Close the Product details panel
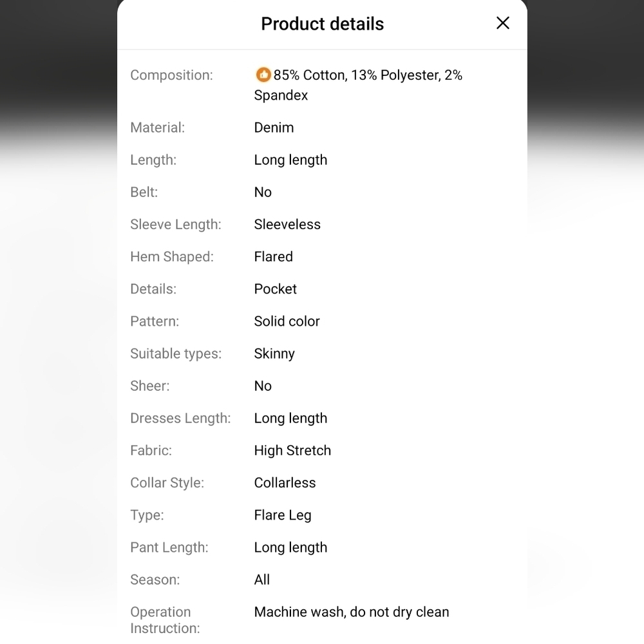Viewport: 644px width, 644px height. point(503,23)
